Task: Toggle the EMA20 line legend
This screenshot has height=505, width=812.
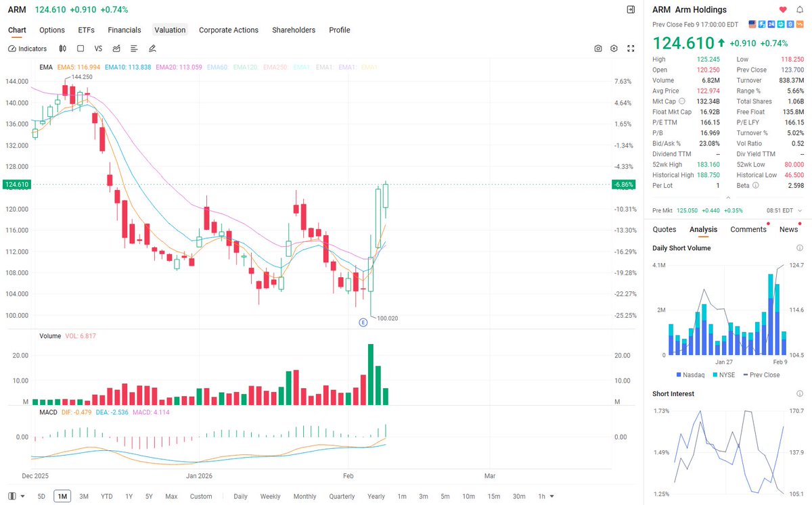Action: (179, 68)
